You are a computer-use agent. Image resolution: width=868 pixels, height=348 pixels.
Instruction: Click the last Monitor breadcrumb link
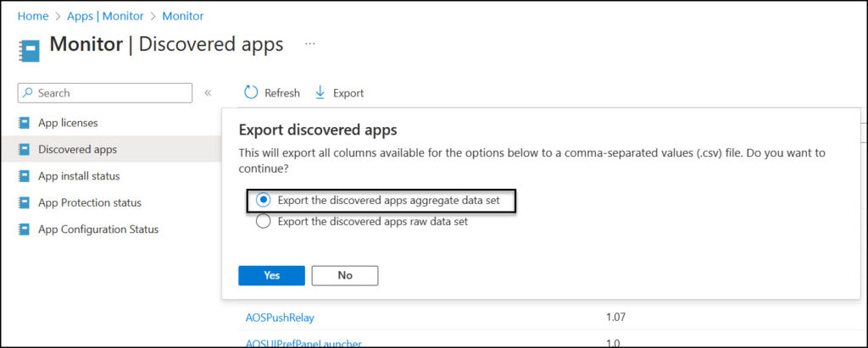point(183,16)
